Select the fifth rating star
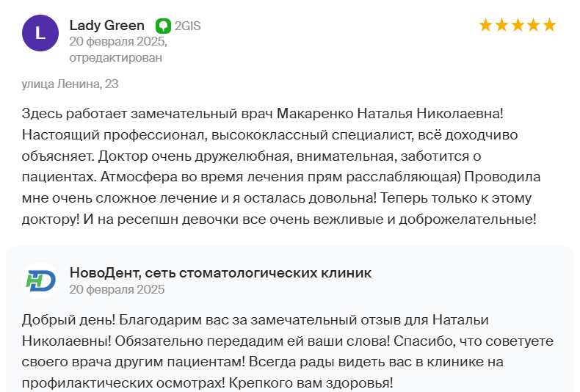Screen dimensions: 580x392 (550, 26)
